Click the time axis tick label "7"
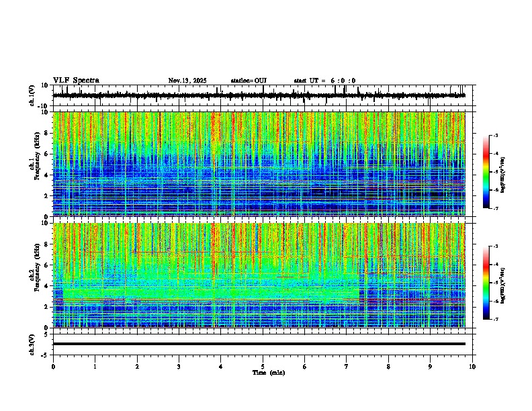Viewport: 532px width, 411px height. (x=347, y=367)
